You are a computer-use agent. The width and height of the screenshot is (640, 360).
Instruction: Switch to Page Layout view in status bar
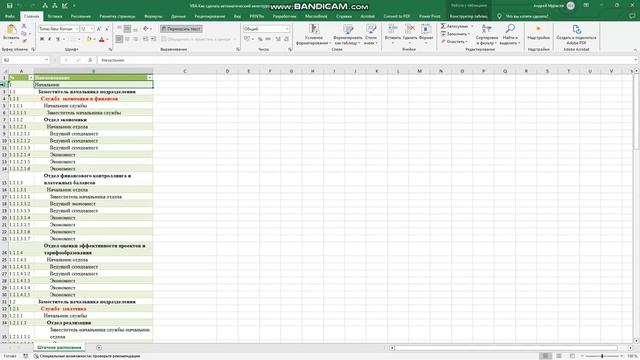559,356
